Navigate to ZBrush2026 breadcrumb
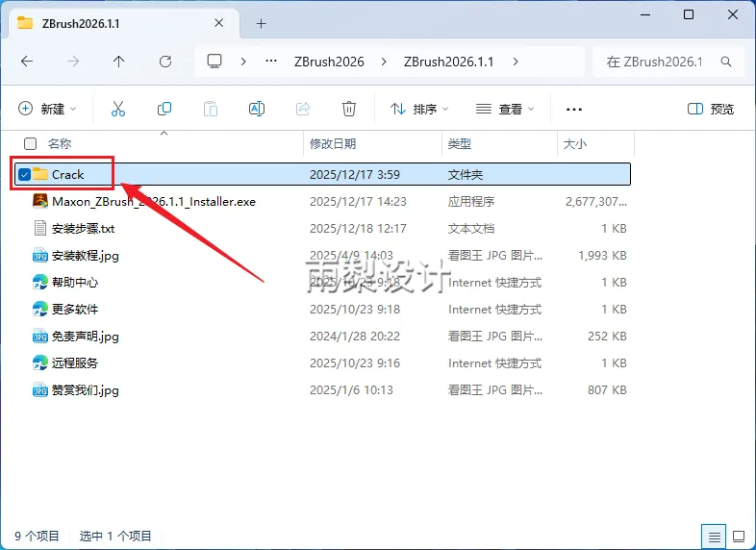756x550 pixels. [x=329, y=62]
